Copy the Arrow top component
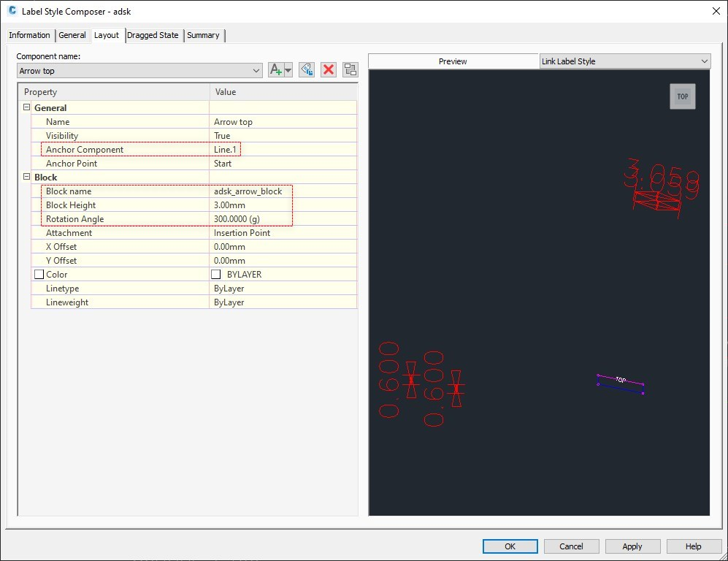 [306, 69]
